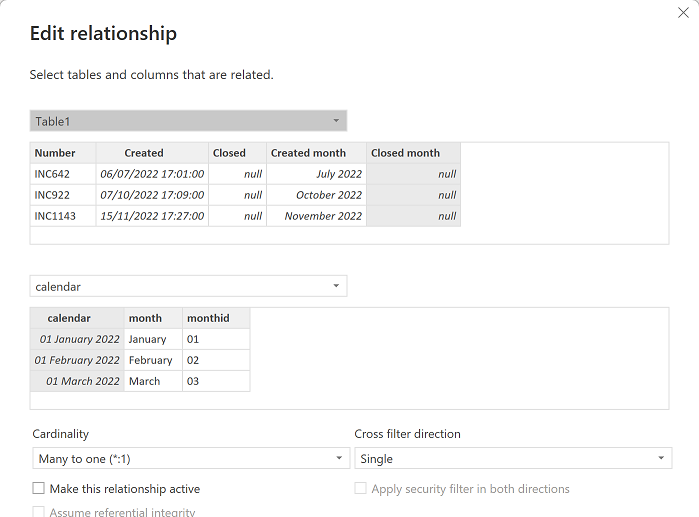699x517 pixels.
Task: Select the Created month column header
Action: tap(308, 153)
